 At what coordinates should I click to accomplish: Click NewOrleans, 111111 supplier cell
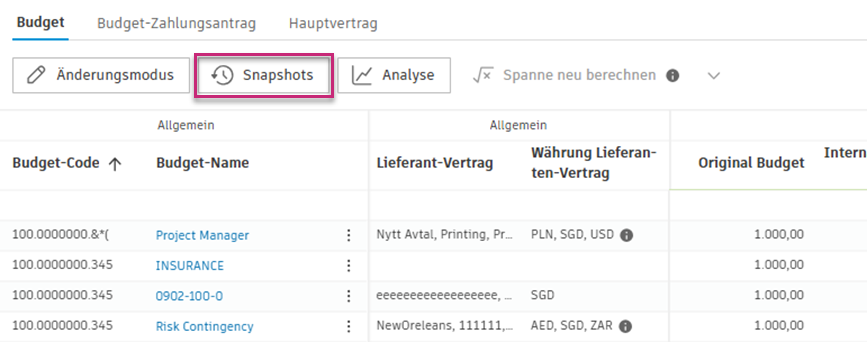(445, 326)
